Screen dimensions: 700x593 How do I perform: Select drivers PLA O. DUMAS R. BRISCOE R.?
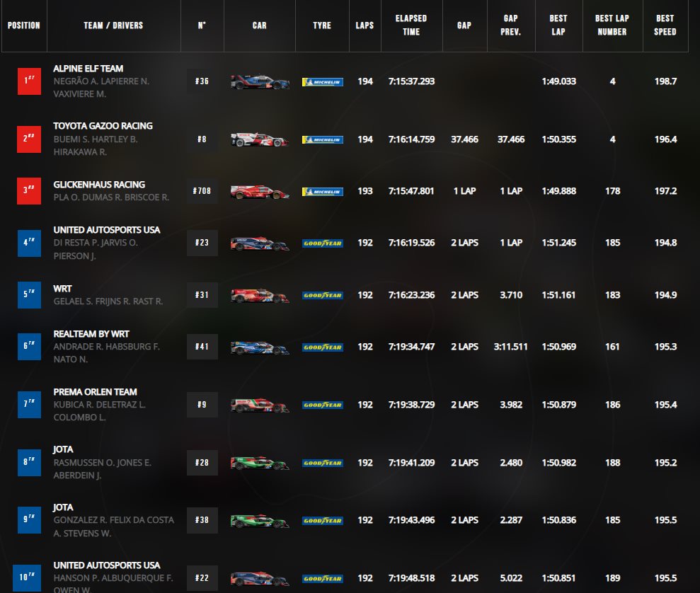[x=111, y=197]
